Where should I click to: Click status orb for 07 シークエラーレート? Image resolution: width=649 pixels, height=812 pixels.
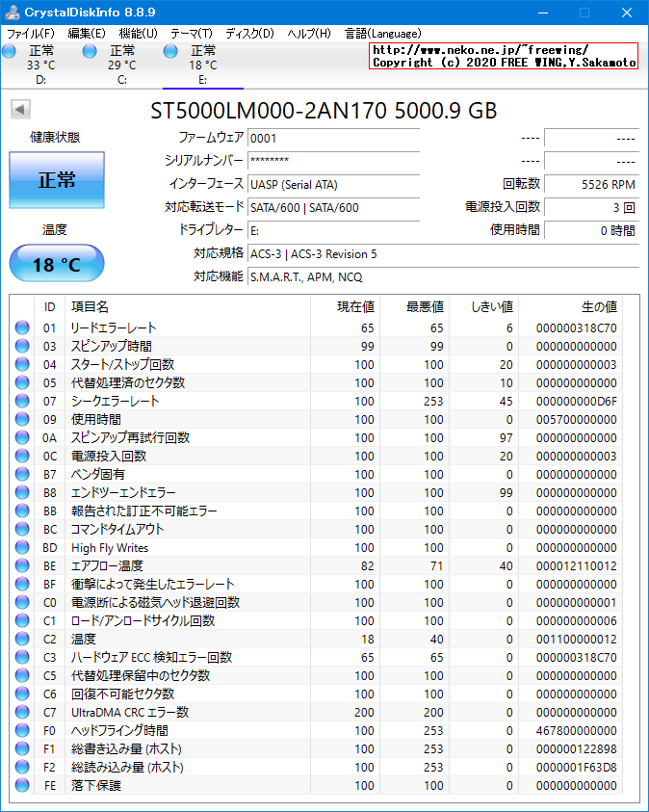click(x=22, y=401)
